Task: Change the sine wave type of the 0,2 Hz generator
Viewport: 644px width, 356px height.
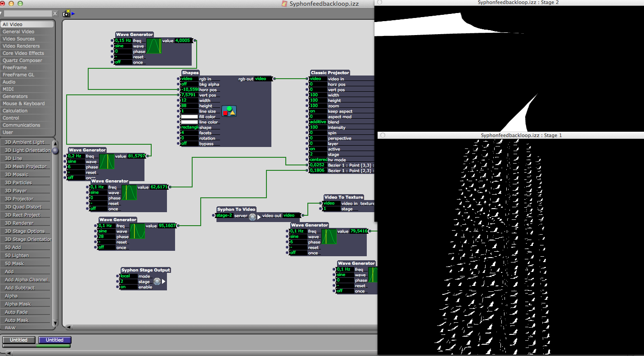Action: tap(76, 161)
